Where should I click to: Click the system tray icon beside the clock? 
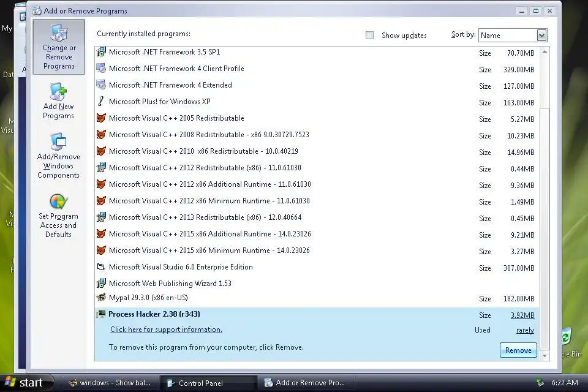tap(540, 383)
